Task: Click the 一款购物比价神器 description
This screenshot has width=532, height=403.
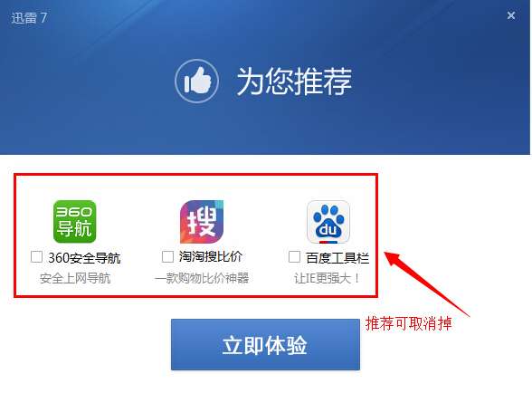Action: [x=202, y=278]
